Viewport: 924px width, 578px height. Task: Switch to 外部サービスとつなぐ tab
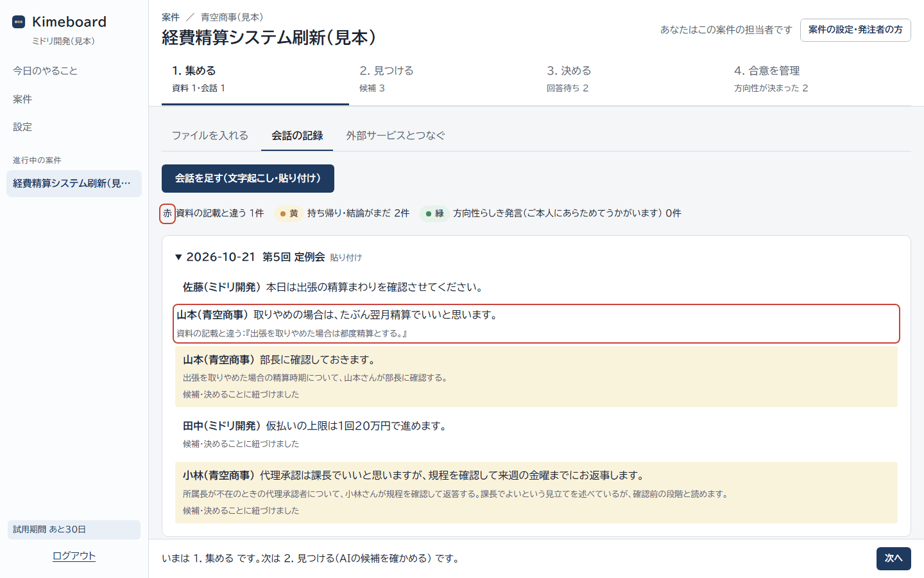[x=395, y=136]
